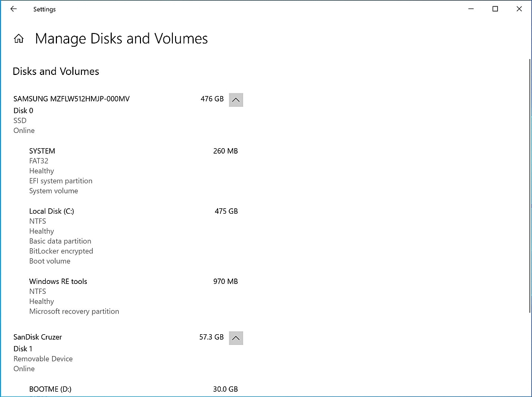Click the SanDisk Cruzer disk name
532x397 pixels.
pos(38,337)
